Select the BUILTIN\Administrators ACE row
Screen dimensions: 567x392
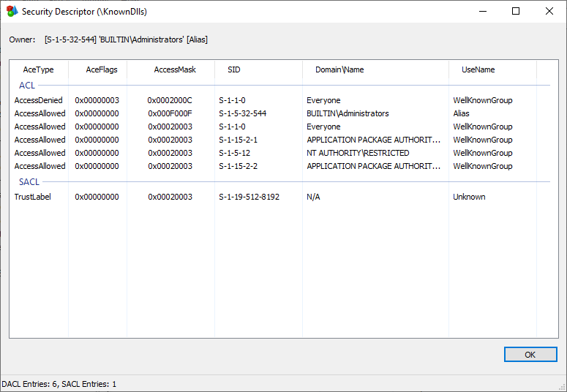(x=284, y=113)
